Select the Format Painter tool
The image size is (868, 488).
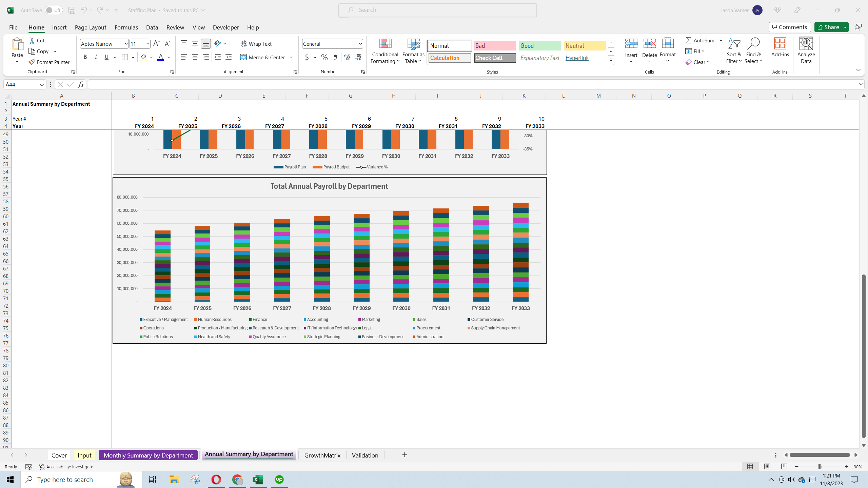tap(50, 62)
